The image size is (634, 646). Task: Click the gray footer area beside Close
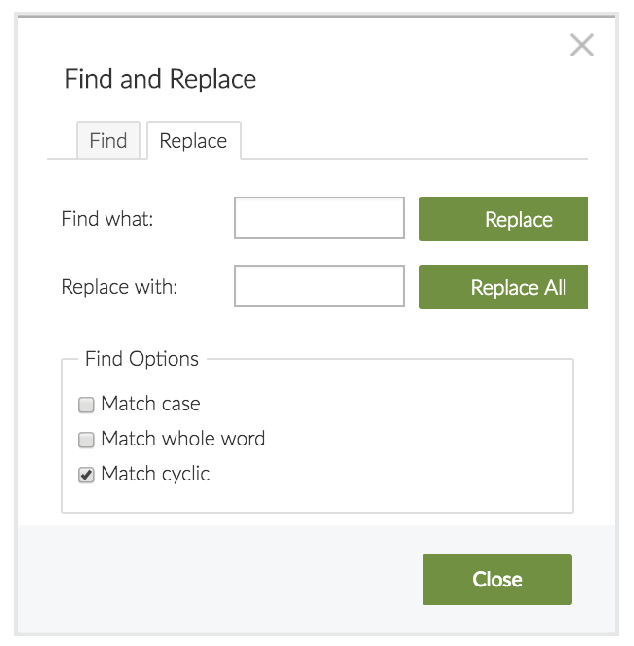click(x=220, y=579)
